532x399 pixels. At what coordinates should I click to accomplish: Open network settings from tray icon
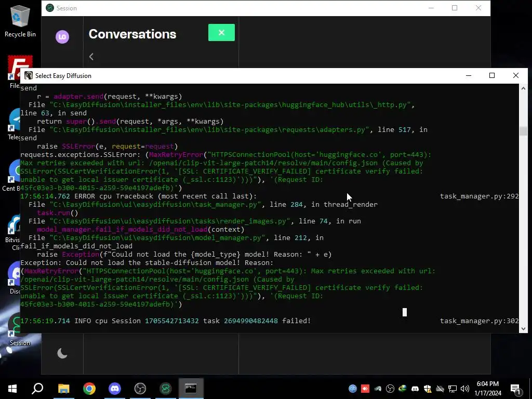coord(453,389)
